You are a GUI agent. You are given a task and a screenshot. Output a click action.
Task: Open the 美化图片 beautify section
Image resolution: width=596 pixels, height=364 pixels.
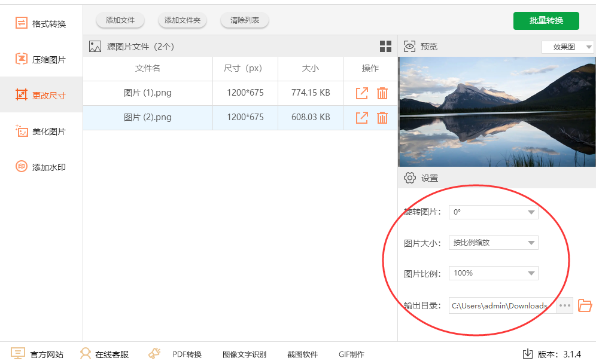coord(41,131)
